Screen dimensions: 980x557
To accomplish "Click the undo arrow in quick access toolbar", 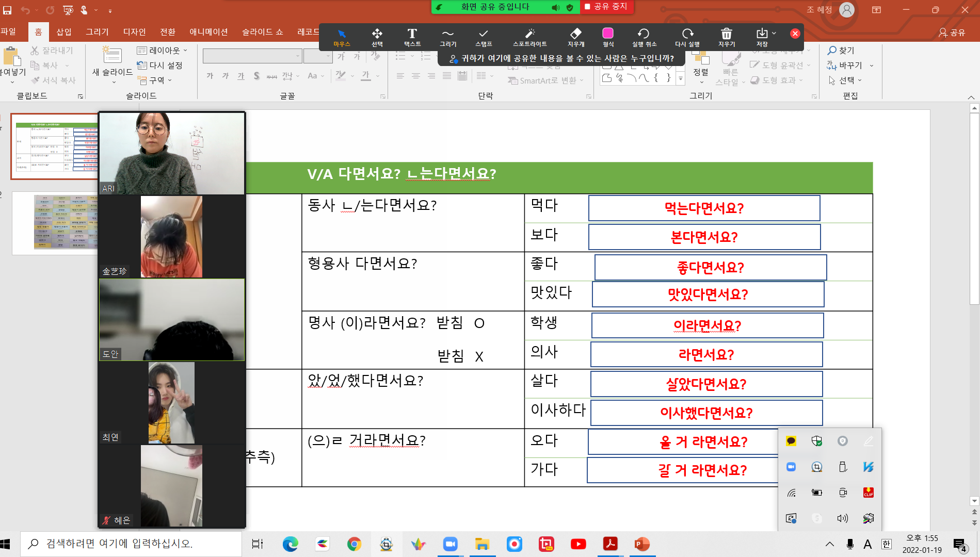I will [x=24, y=10].
